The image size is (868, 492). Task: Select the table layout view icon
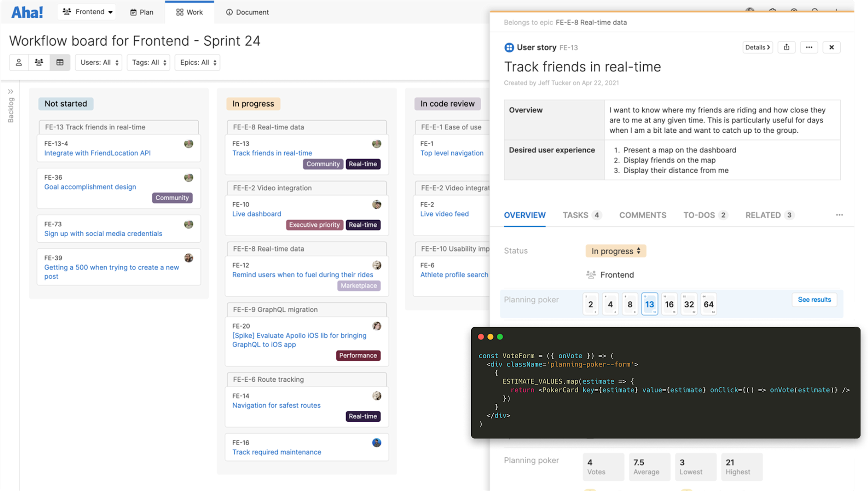[x=60, y=62]
